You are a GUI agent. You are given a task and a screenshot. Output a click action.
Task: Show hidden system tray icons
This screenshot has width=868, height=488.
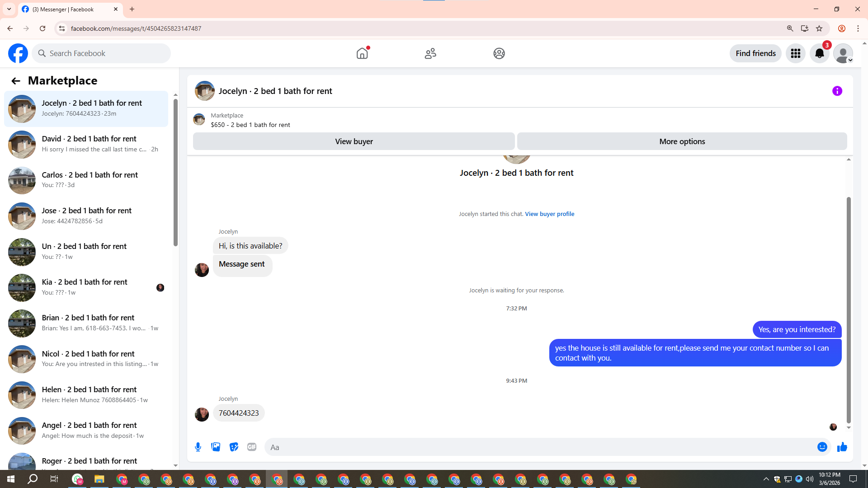point(766,479)
